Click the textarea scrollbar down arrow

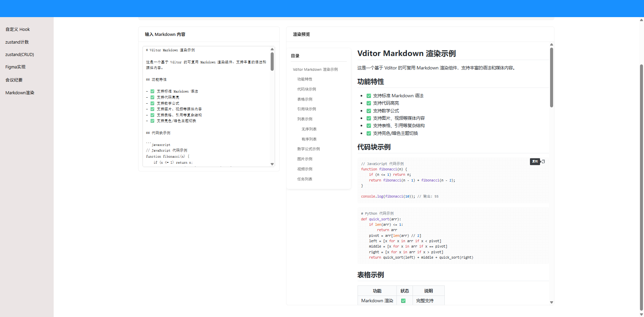point(272,164)
